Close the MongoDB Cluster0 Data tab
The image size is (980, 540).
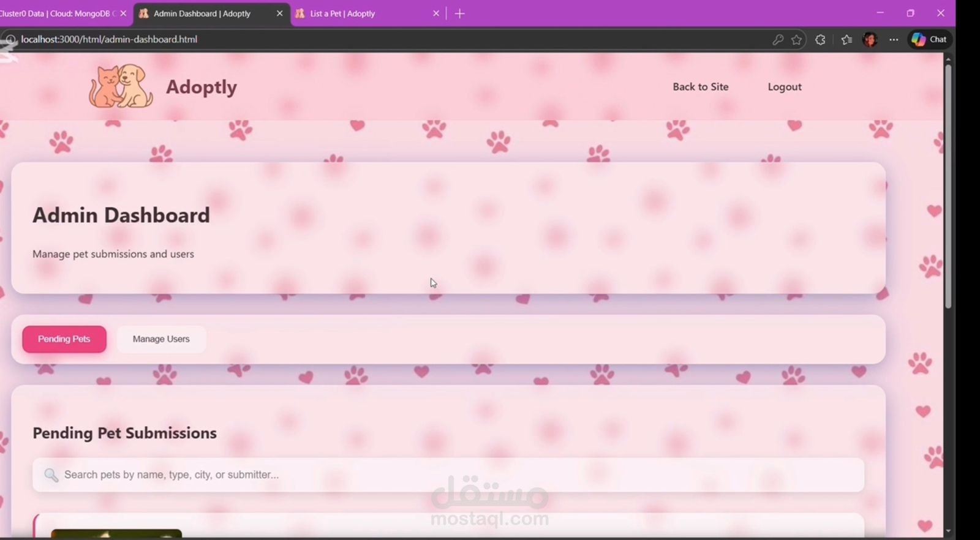pyautogui.click(x=123, y=13)
